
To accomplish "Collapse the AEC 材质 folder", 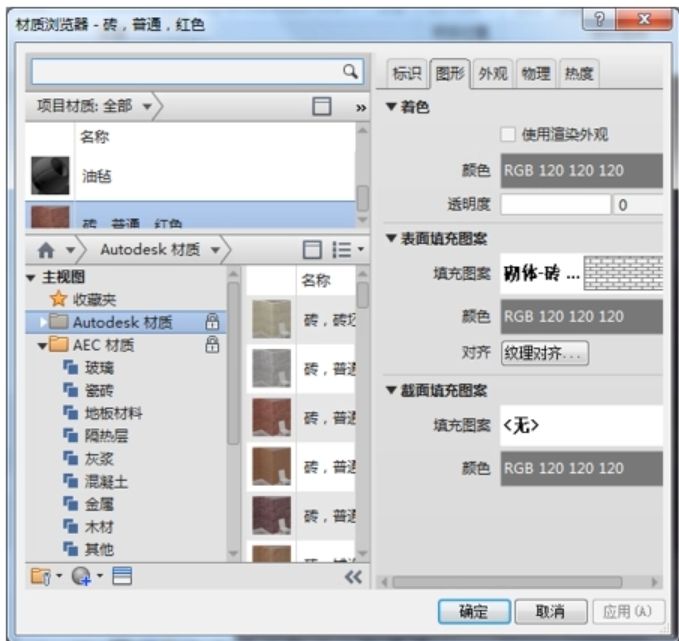I will [42, 346].
